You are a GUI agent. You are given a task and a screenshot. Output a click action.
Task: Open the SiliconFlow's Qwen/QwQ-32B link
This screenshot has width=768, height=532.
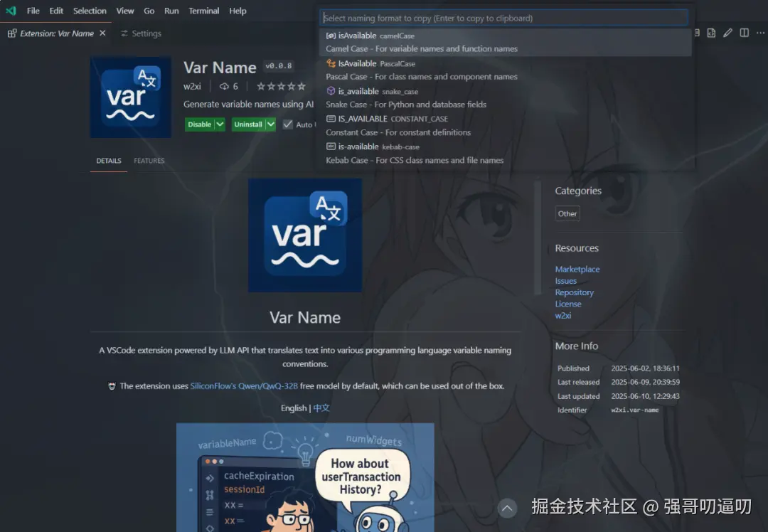point(244,386)
